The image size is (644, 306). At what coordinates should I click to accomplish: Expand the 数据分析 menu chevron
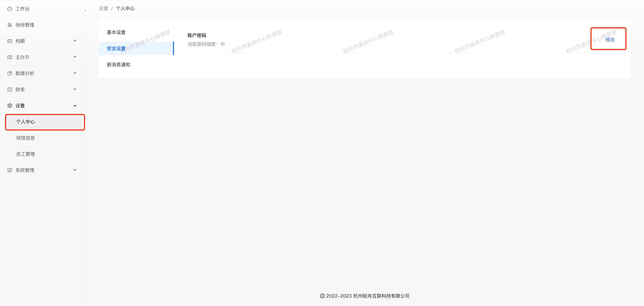pos(75,73)
